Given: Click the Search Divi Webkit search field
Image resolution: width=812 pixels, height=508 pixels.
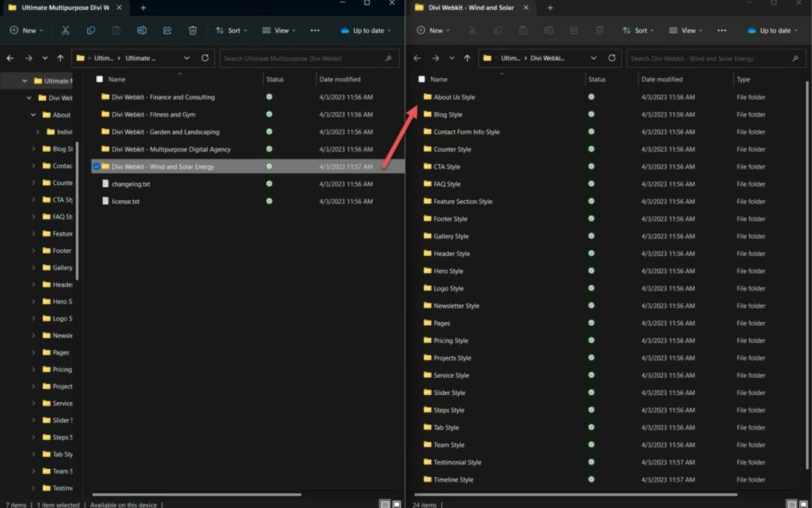Looking at the screenshot, I should [707, 58].
